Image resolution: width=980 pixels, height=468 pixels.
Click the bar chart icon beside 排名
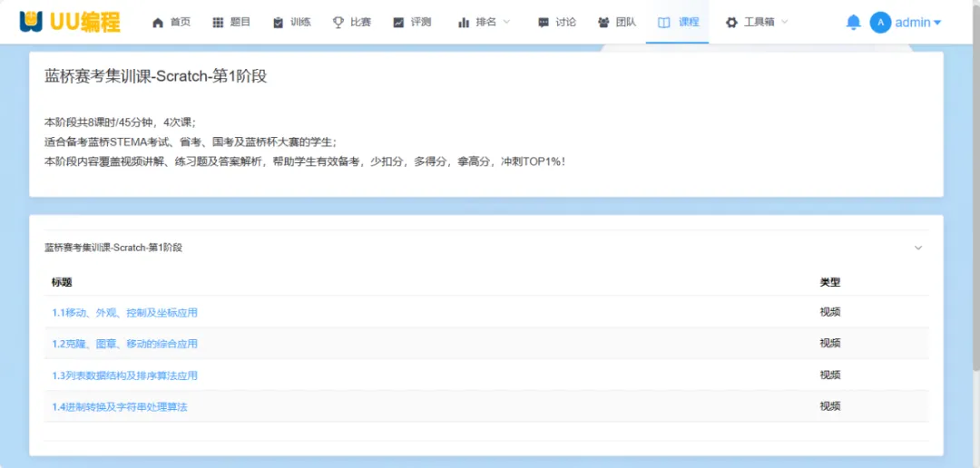point(464,23)
